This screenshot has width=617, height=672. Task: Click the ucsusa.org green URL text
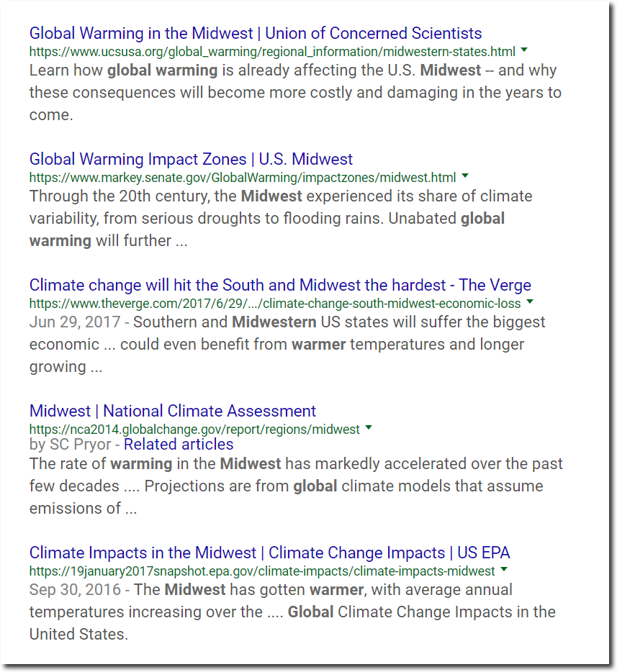coord(272,52)
